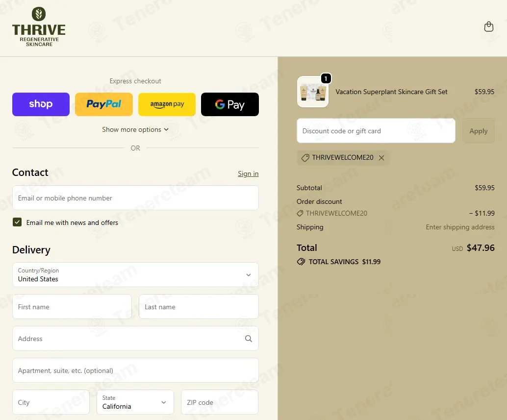507x420 pixels.
Task: Click the ZIP code field
Action: tap(220, 402)
